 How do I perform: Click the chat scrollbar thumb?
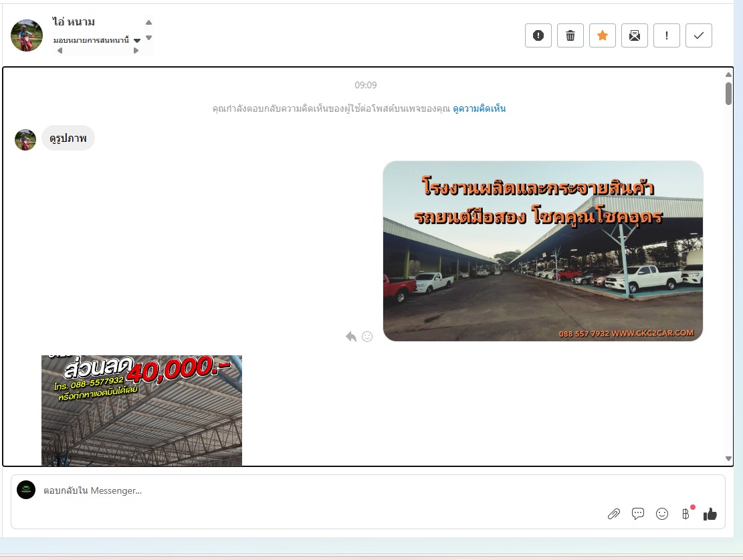click(x=728, y=94)
